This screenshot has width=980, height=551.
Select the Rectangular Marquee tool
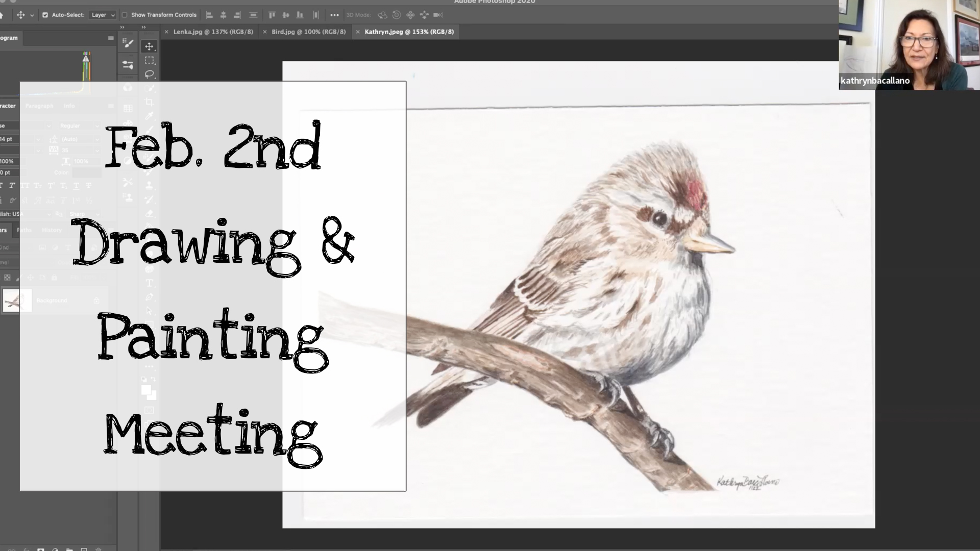(149, 60)
